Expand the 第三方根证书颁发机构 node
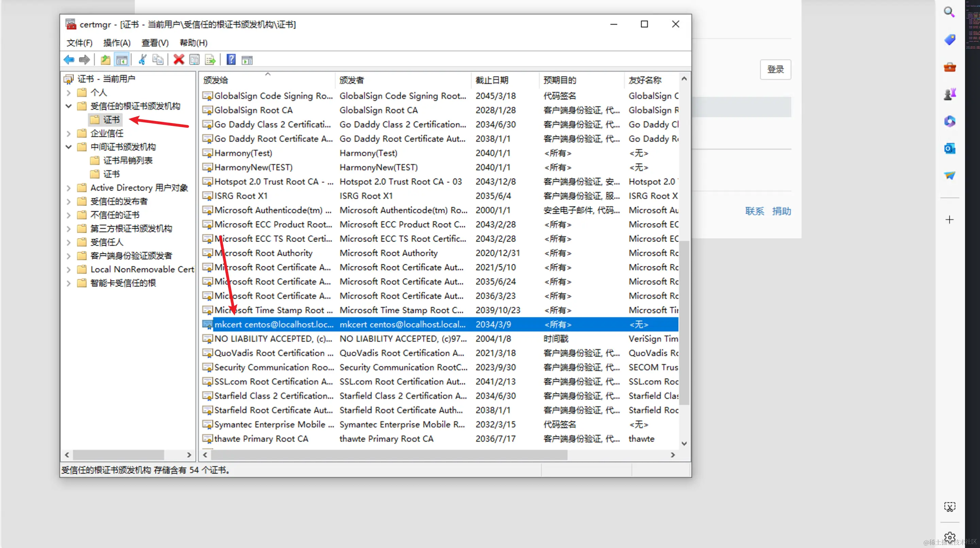The image size is (980, 548). click(68, 228)
